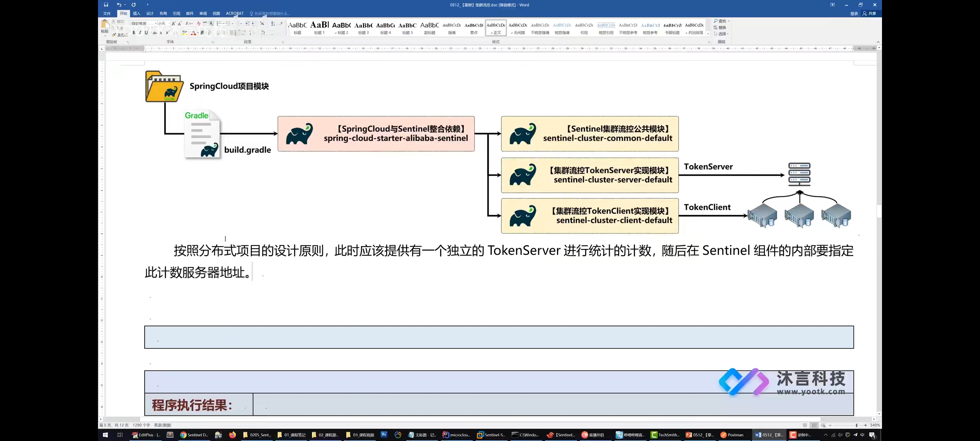Toggle strikethrough formatting
Viewport: 980px width, 441px height.
pyautogui.click(x=155, y=33)
